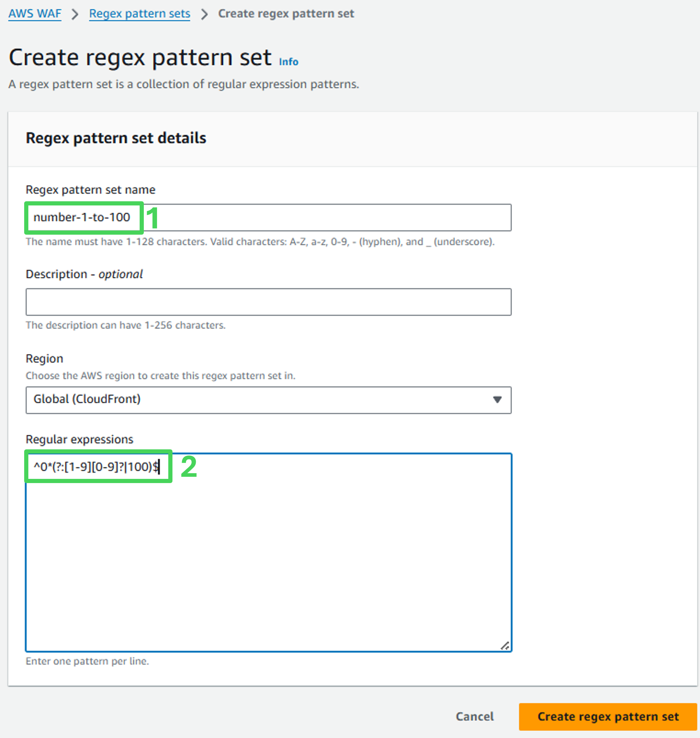Screen dimensions: 700x738
Task: Click the Regex pattern set details header
Action: click(116, 138)
